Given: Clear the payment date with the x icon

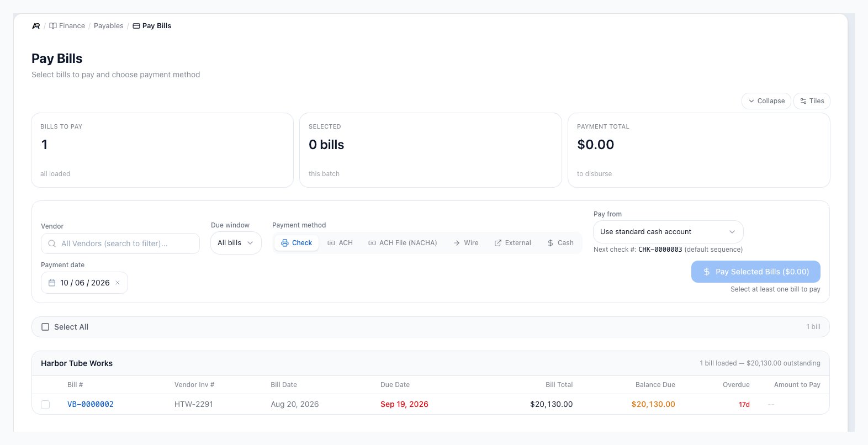Looking at the screenshot, I should (x=118, y=283).
